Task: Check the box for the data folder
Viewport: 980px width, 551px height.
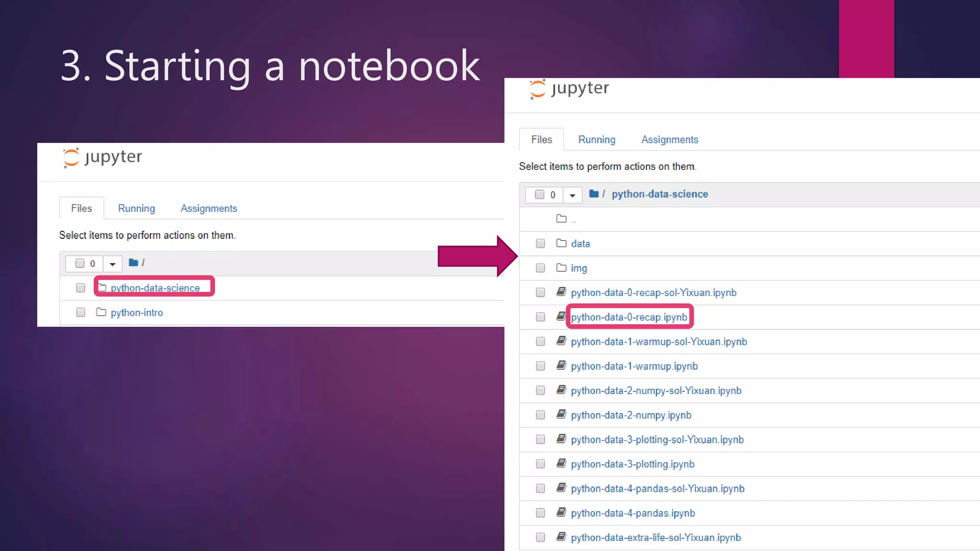Action: (x=540, y=243)
